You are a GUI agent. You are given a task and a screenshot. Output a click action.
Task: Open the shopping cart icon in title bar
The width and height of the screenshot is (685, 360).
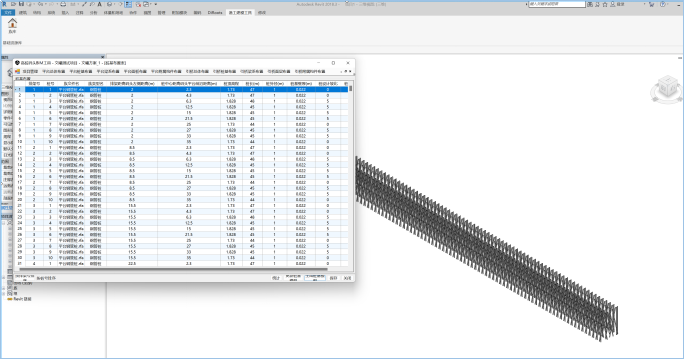click(x=651, y=4)
